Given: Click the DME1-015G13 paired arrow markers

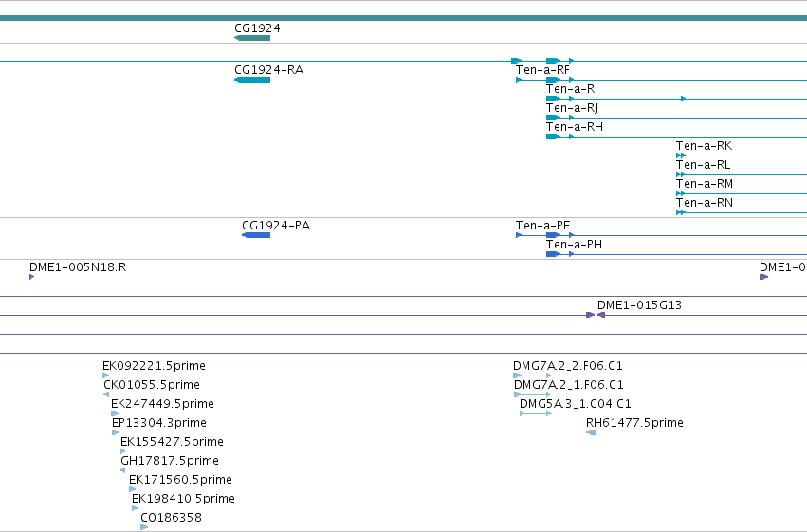Looking at the screenshot, I should point(596,315).
